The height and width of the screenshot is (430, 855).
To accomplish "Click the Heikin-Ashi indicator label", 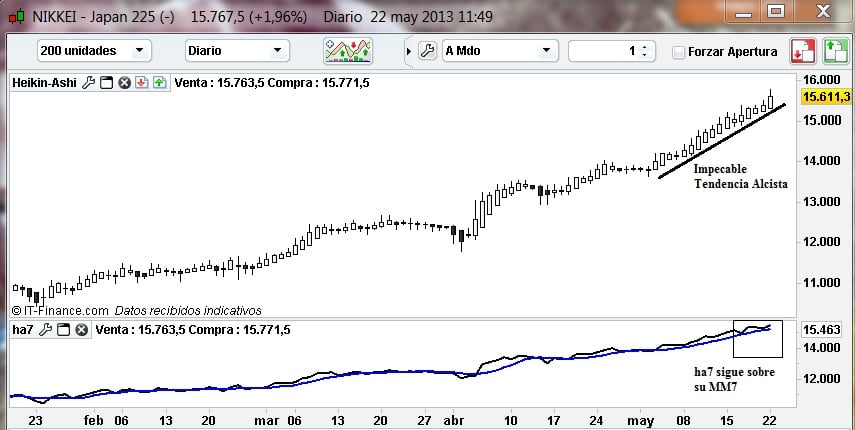I will click(x=44, y=83).
